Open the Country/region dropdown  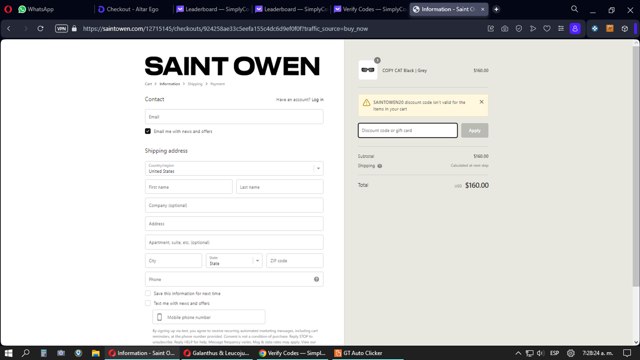click(x=234, y=169)
